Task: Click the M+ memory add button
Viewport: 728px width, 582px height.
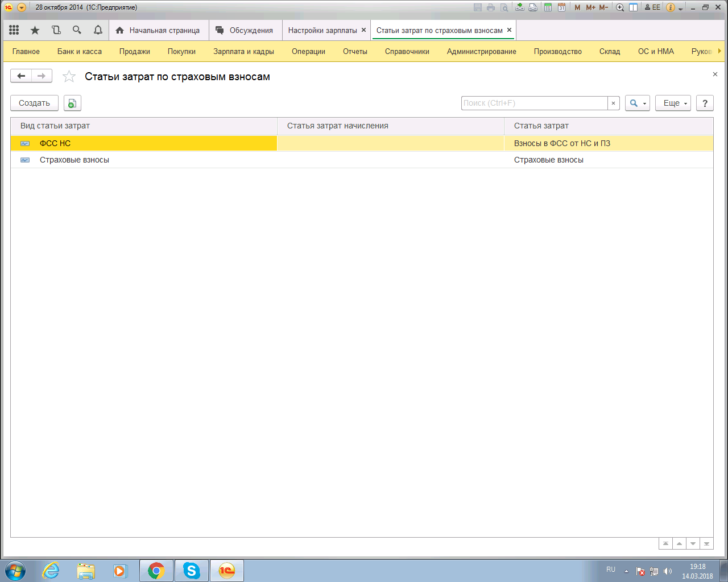Action: 590,7
